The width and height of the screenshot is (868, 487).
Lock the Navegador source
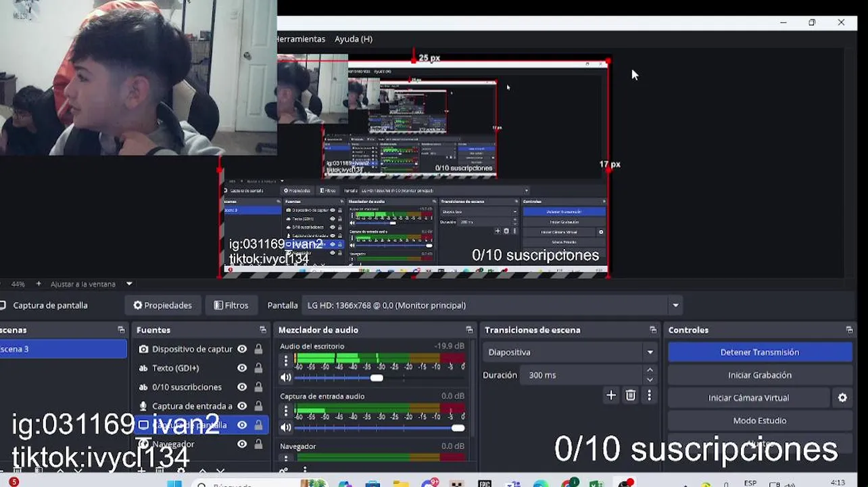pyautogui.click(x=258, y=444)
